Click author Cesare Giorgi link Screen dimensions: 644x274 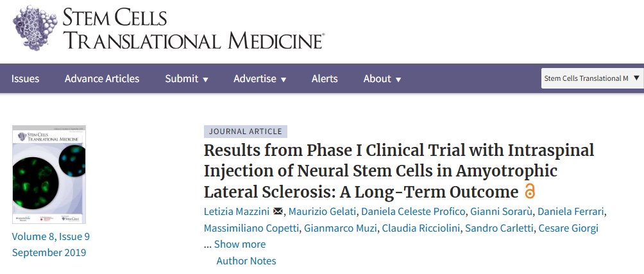[567, 228]
